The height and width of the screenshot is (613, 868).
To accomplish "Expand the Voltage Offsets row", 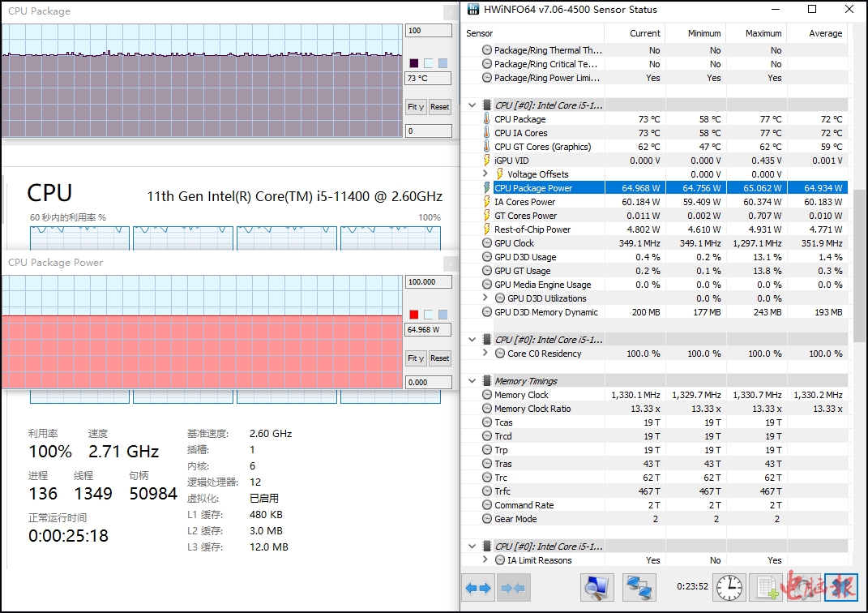I will pos(485,174).
